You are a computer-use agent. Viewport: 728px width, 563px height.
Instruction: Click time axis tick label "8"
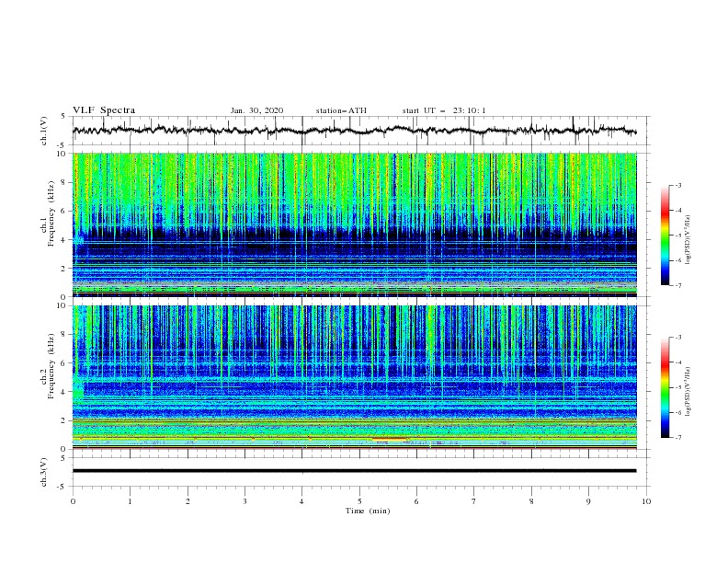pyautogui.click(x=531, y=501)
